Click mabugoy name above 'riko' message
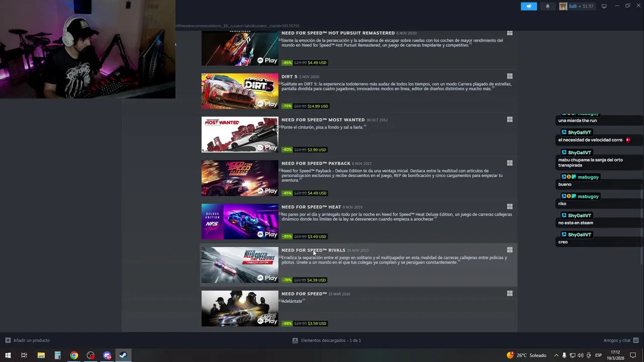Viewport: 644px width, 362px height. [x=588, y=197]
